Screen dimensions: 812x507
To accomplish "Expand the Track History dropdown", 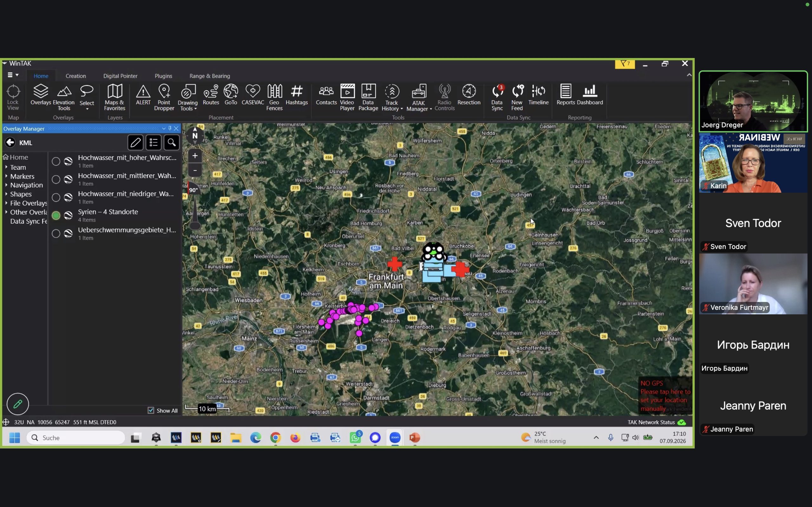I will pyautogui.click(x=402, y=109).
